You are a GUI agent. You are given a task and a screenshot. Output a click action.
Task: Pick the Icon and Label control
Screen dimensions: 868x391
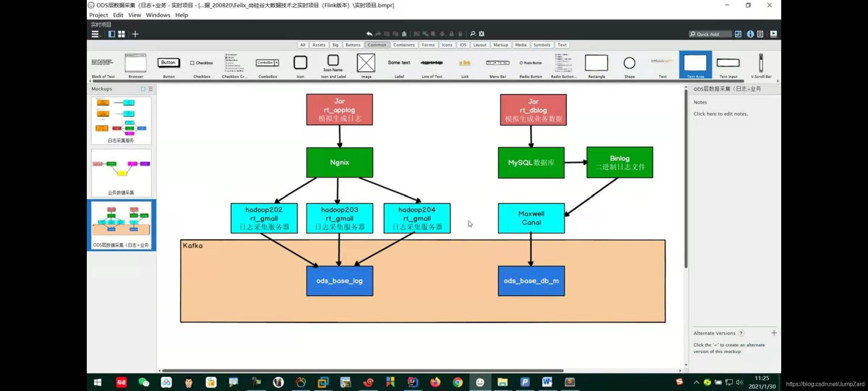(x=333, y=66)
